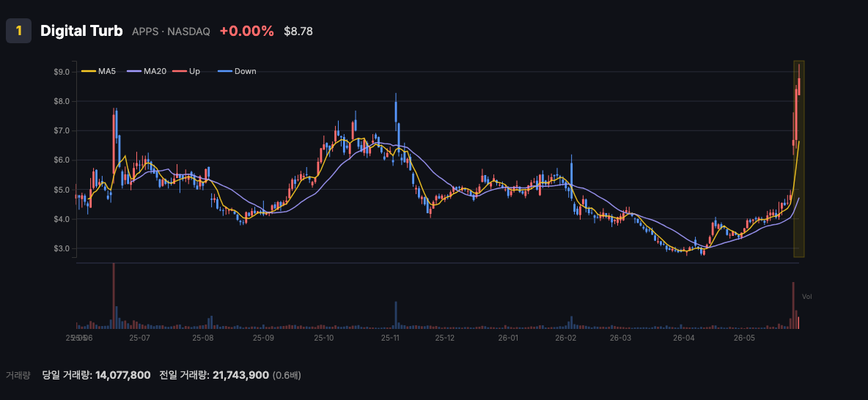Click the $6.0 y-axis label
This screenshot has width=868, height=400.
(61, 160)
